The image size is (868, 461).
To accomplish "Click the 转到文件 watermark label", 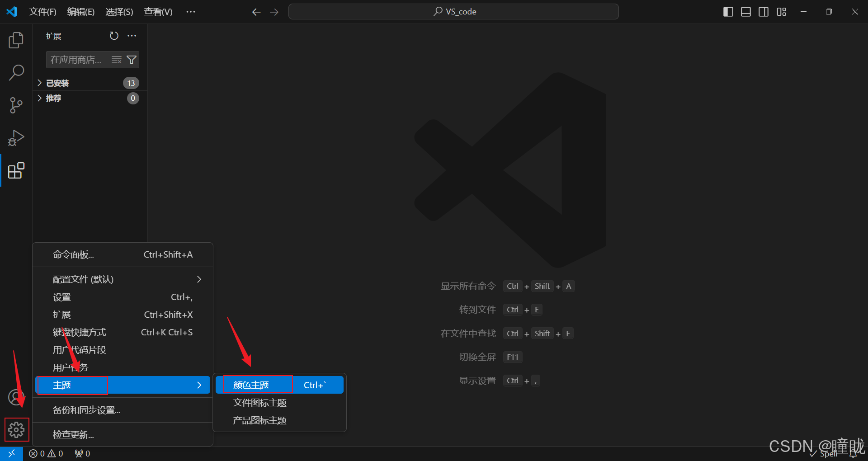I will point(477,310).
